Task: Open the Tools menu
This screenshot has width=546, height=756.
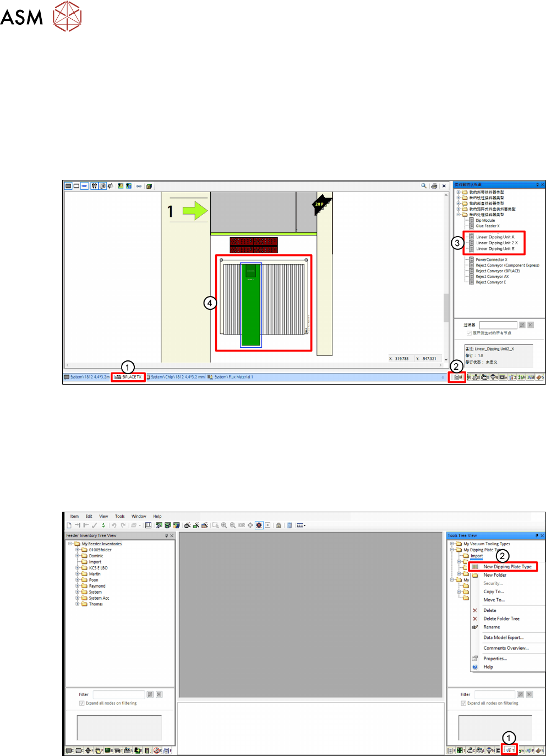Action: (x=120, y=517)
